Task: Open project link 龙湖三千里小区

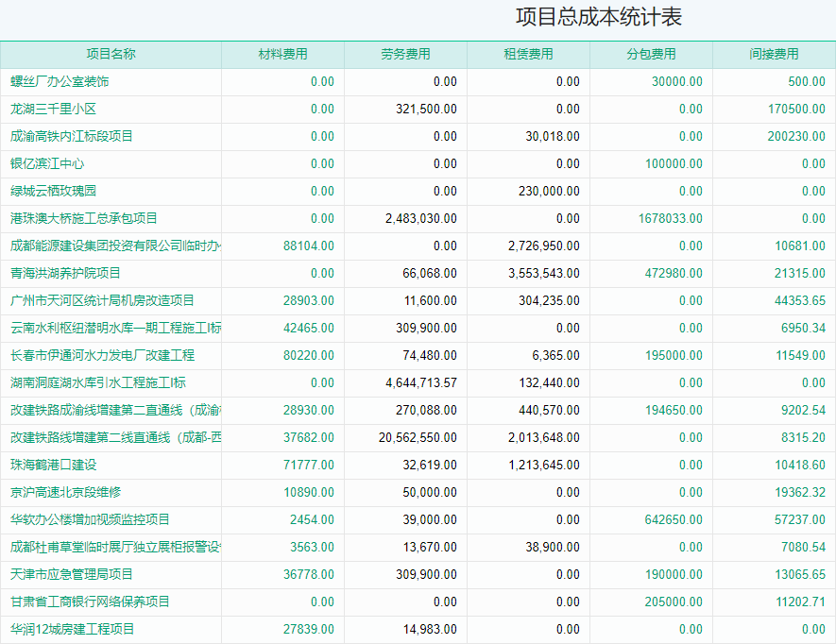Action: tap(53, 109)
